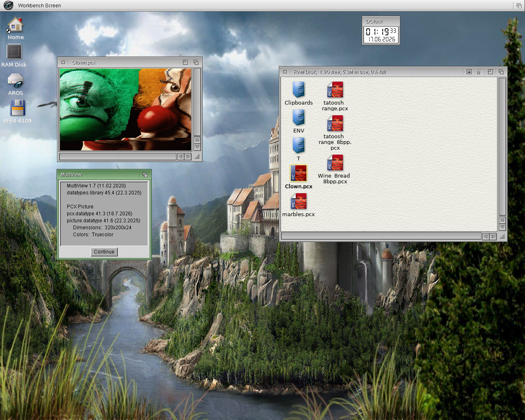Click the left arrow in Clown.pcx window

coord(181,157)
